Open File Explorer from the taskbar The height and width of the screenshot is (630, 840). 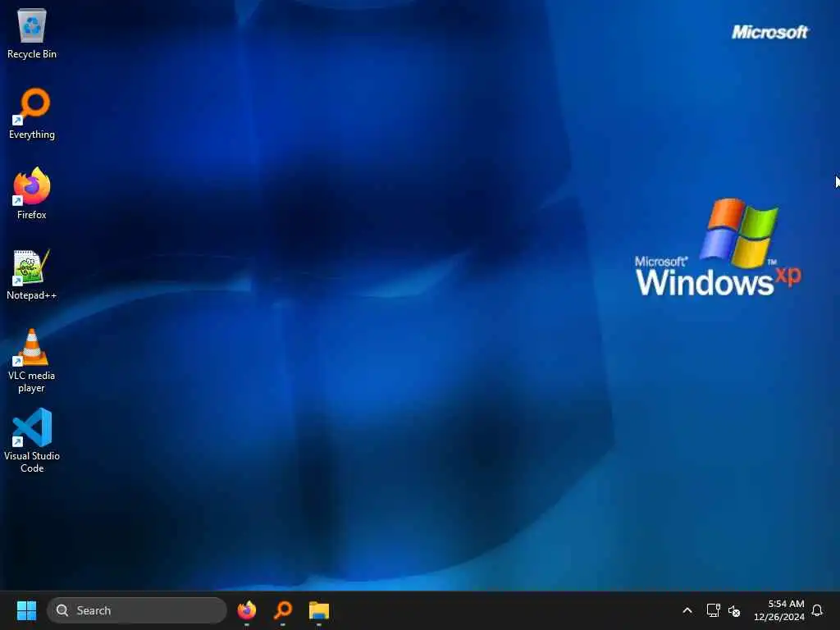coord(319,610)
